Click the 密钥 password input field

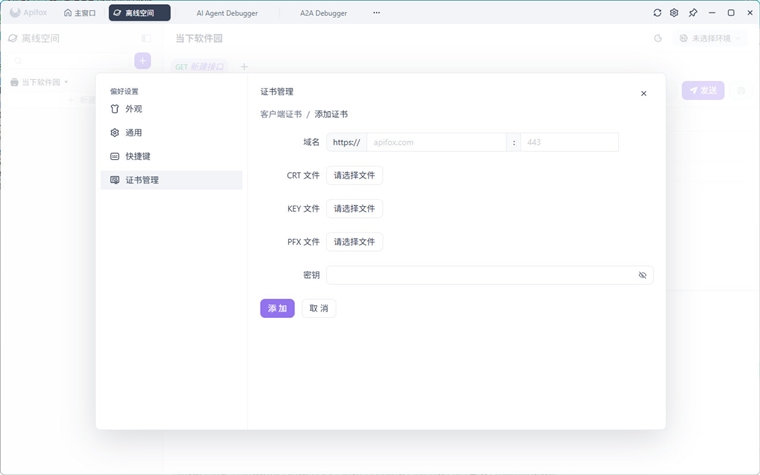(490, 275)
